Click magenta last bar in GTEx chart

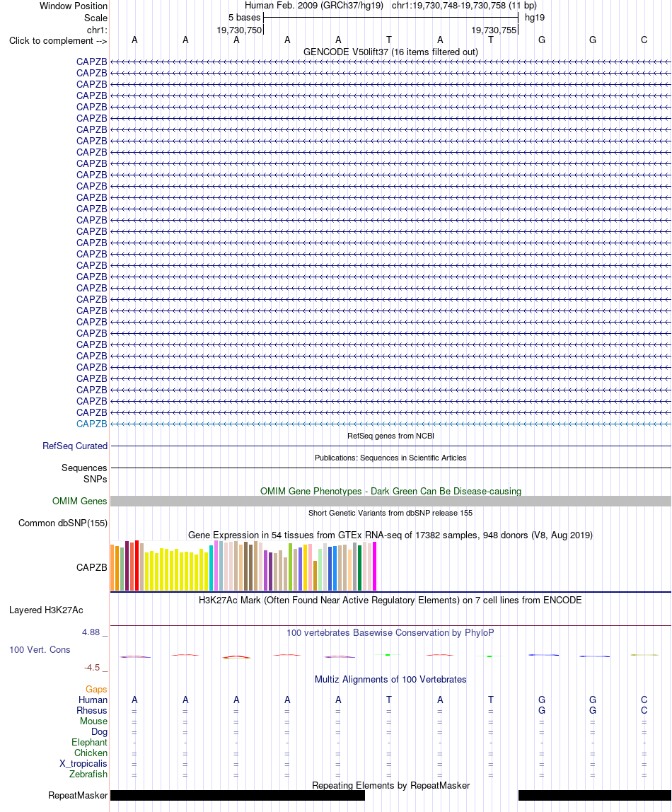click(374, 566)
